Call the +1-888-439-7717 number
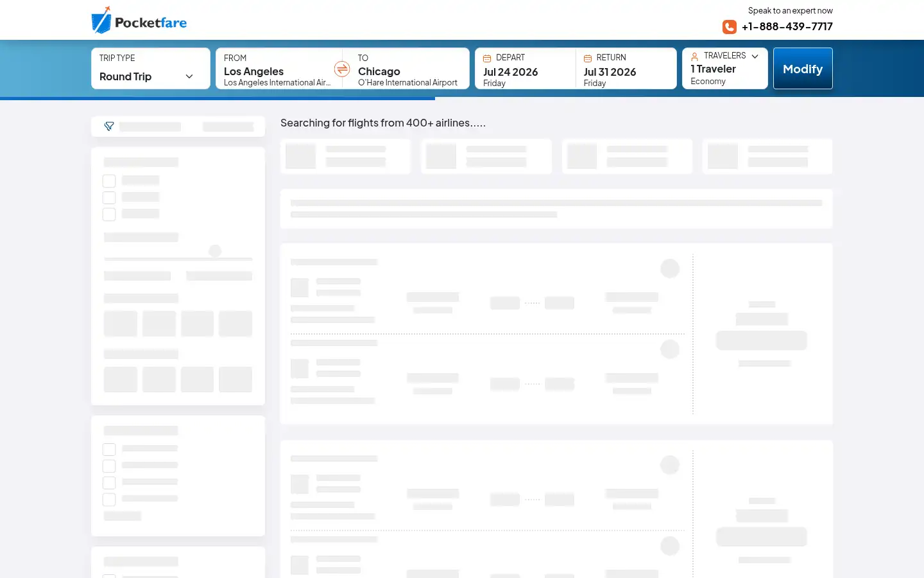924x578 pixels. (x=787, y=27)
